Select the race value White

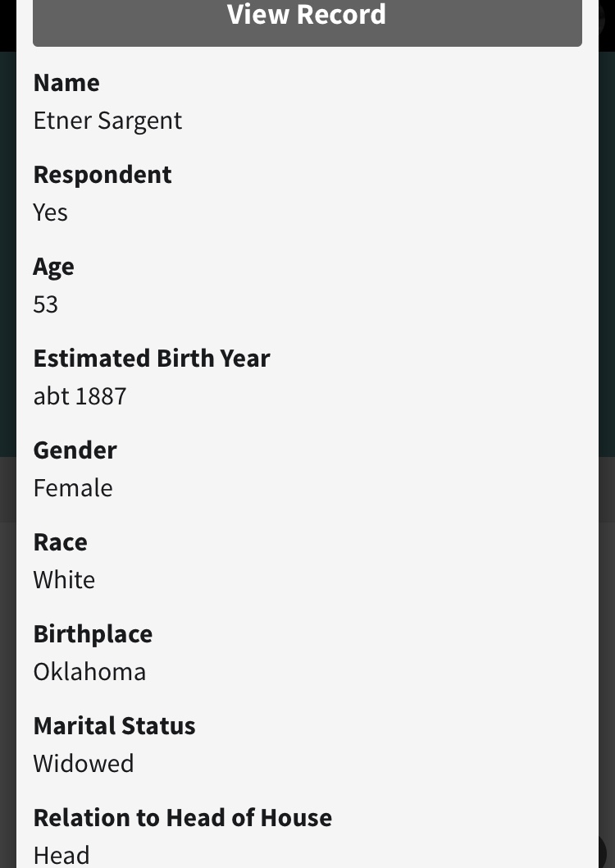64,580
